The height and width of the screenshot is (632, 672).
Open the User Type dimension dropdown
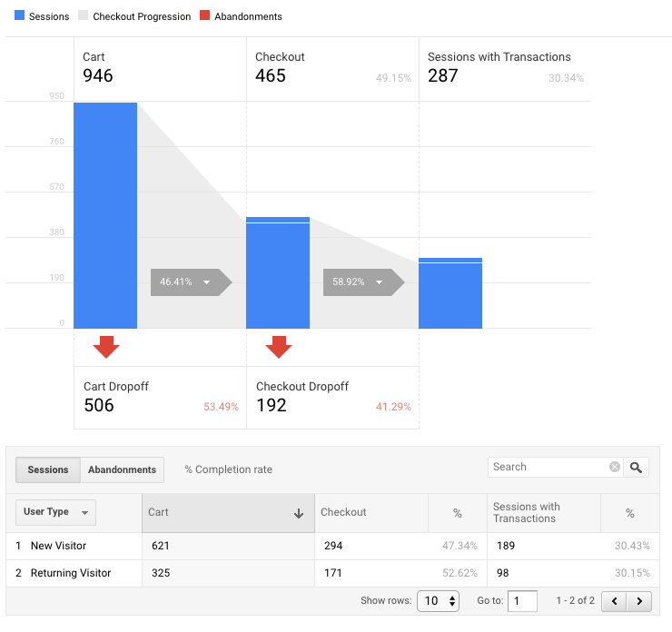pos(55,512)
